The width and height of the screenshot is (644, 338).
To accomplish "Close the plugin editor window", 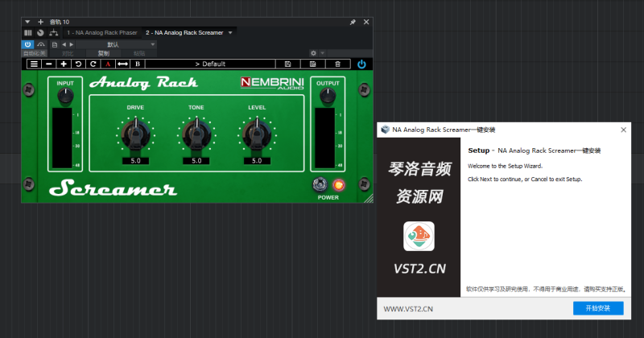I will pyautogui.click(x=366, y=22).
